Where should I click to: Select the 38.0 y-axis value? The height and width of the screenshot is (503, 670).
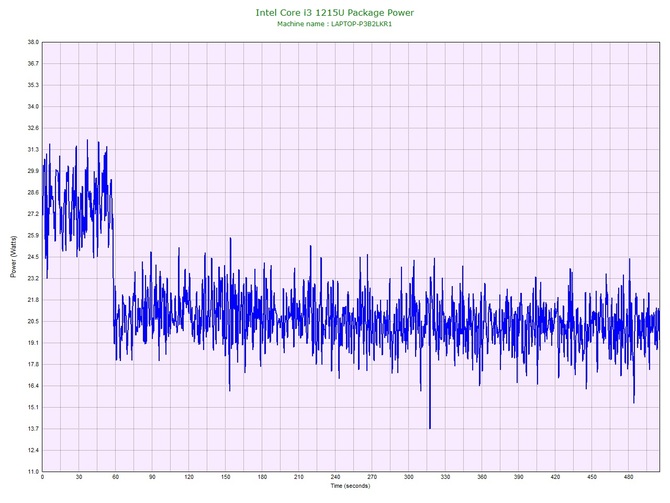coord(33,42)
